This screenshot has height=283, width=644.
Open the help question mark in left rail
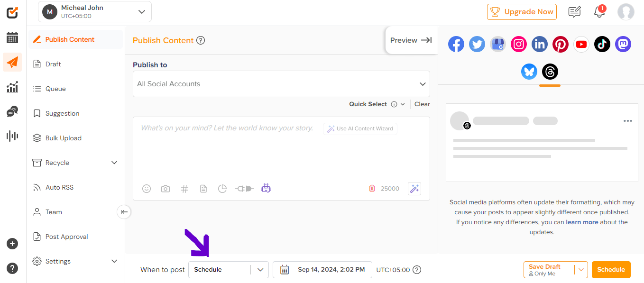coord(12,268)
